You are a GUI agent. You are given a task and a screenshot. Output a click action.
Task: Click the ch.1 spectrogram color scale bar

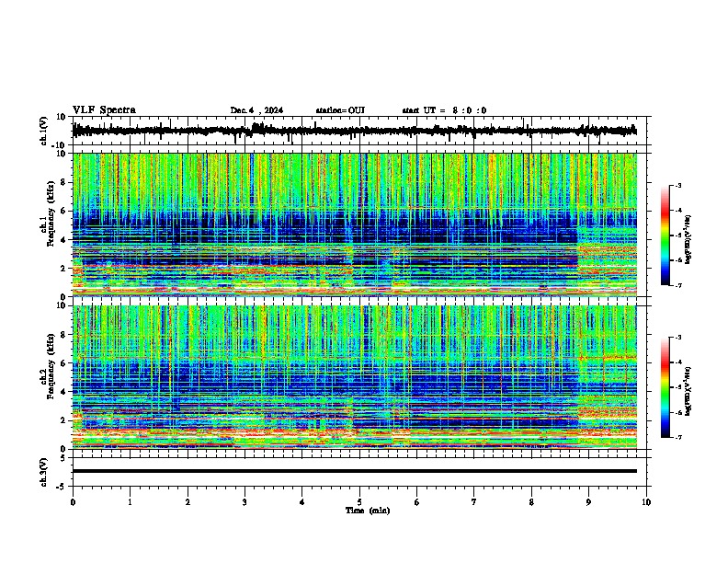[x=665, y=236]
